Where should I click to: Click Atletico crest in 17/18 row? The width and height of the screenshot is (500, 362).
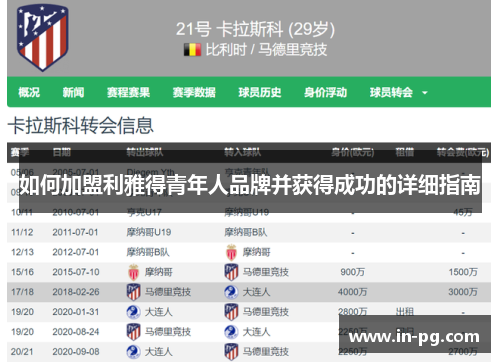(133, 292)
